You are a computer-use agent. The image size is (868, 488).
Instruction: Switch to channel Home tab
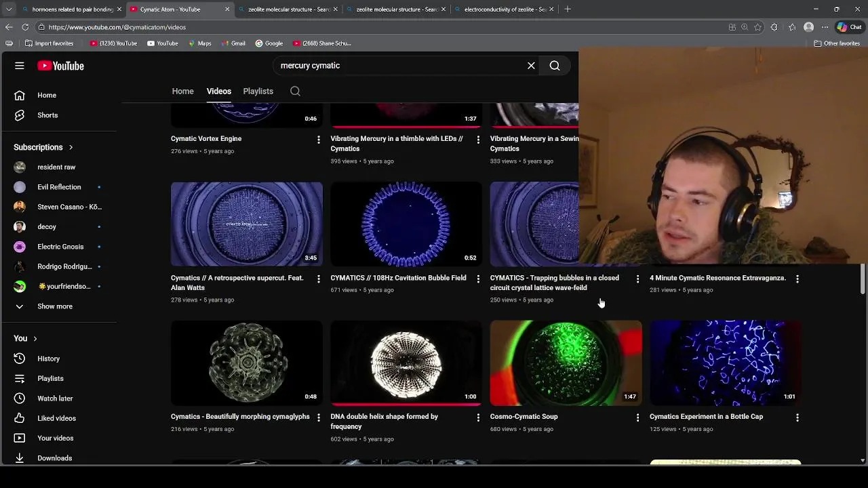click(x=182, y=91)
